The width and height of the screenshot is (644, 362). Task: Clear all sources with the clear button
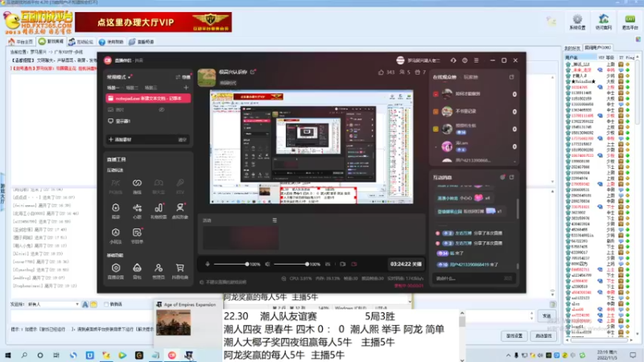(x=183, y=139)
